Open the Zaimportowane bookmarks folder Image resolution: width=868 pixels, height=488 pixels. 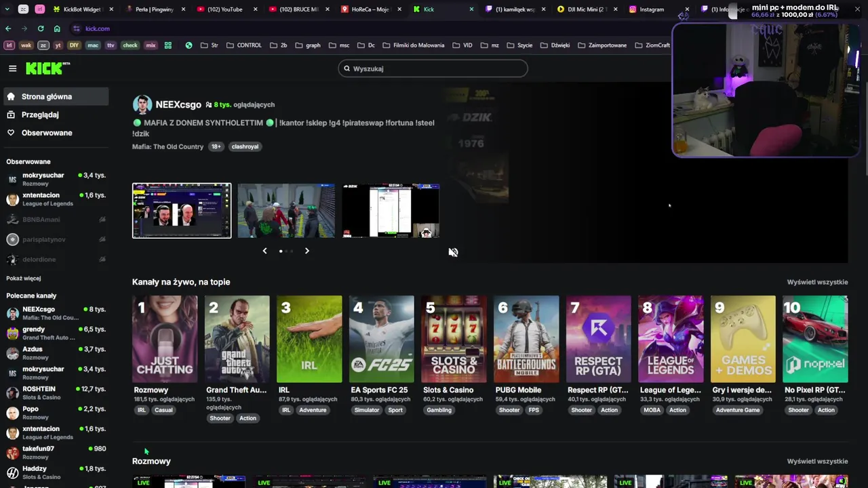pos(601,45)
